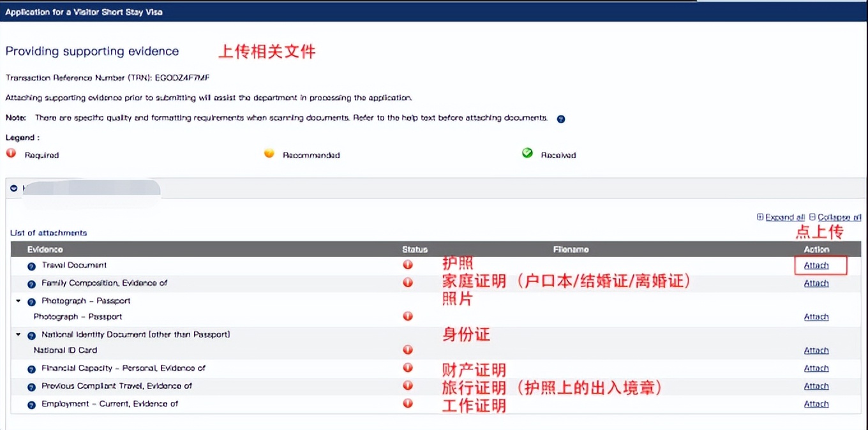Attach file for Travel Document
Screen dimensions: 868x430
click(x=816, y=265)
